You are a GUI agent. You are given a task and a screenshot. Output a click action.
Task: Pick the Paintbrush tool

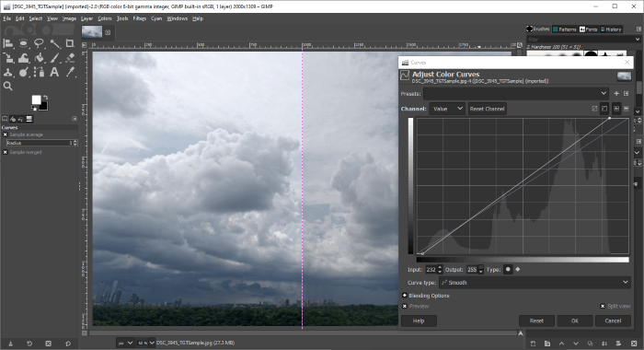[54, 58]
